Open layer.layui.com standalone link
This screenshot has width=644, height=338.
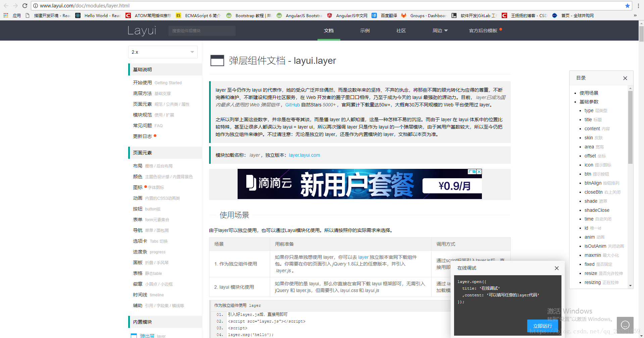304,155
